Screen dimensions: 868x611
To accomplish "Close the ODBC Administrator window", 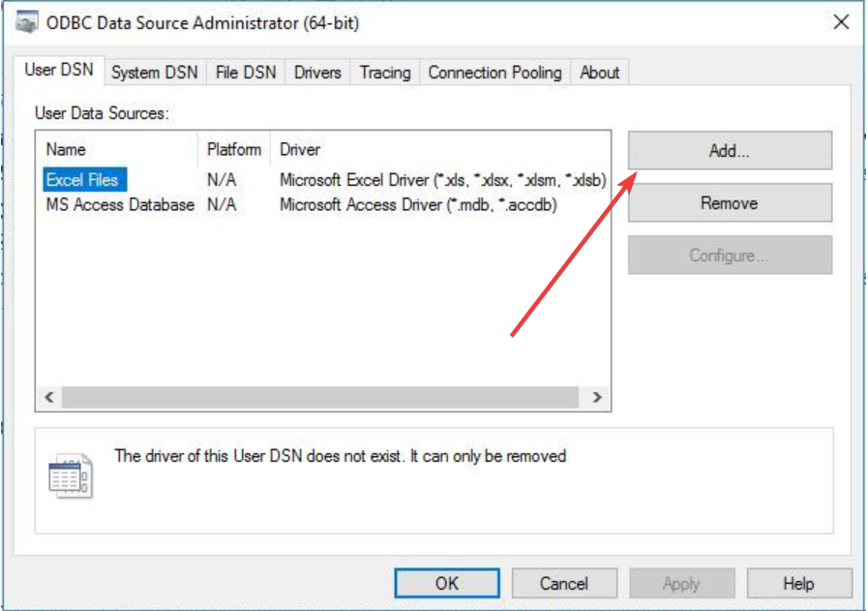I will [x=841, y=22].
